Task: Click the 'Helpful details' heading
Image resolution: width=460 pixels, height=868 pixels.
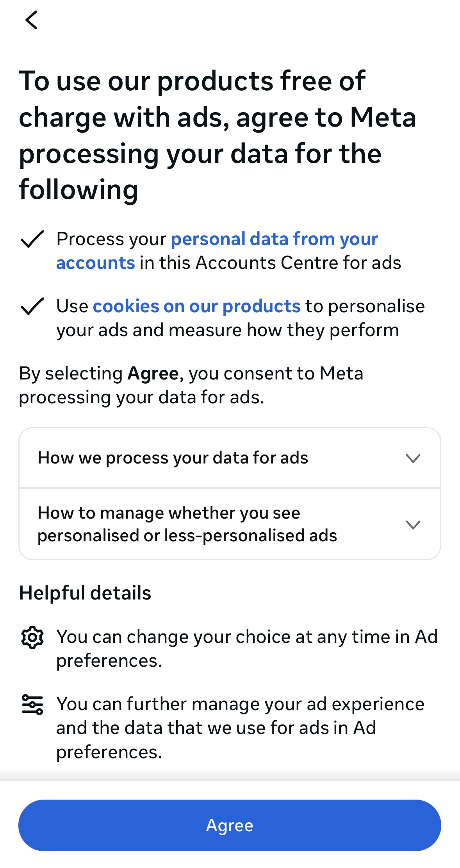Action: point(85,593)
